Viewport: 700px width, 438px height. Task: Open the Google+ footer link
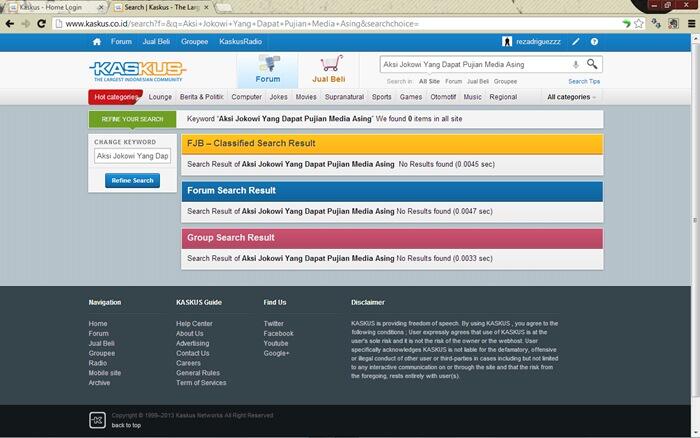276,353
